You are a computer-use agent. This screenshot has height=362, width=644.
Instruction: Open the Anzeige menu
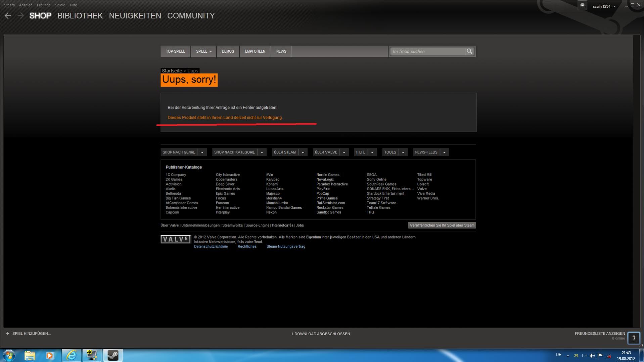[26, 5]
